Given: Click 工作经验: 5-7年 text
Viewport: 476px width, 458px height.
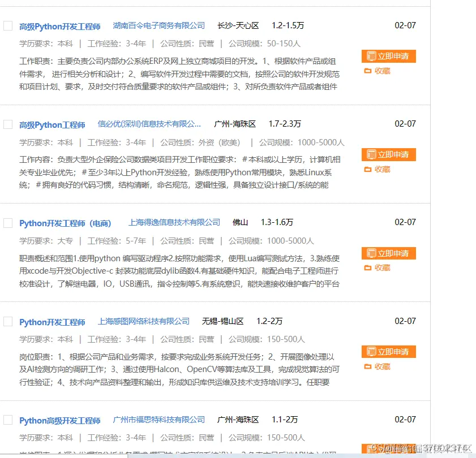Looking at the screenshot, I should (x=117, y=241).
